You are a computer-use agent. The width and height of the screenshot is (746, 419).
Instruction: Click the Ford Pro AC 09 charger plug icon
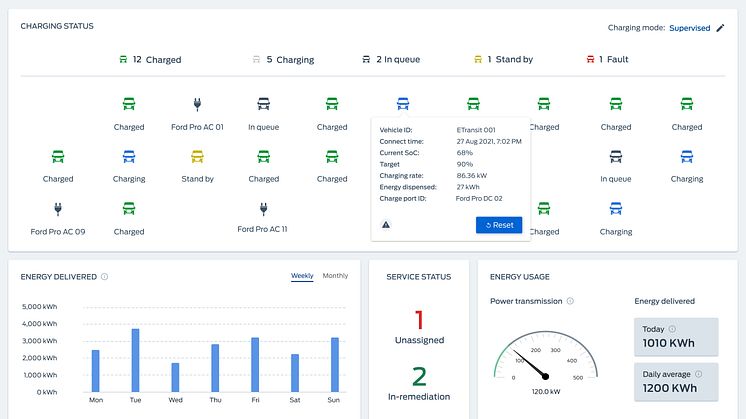click(58, 209)
